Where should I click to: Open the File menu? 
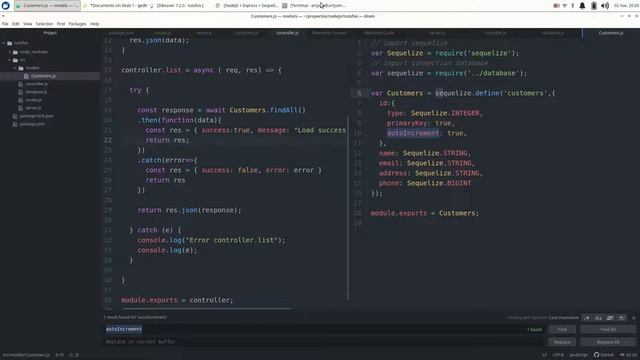[x=5, y=24]
